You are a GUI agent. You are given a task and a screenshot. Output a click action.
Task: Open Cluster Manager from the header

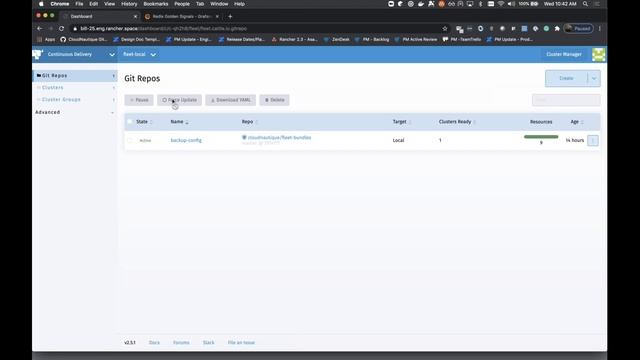coord(564,54)
